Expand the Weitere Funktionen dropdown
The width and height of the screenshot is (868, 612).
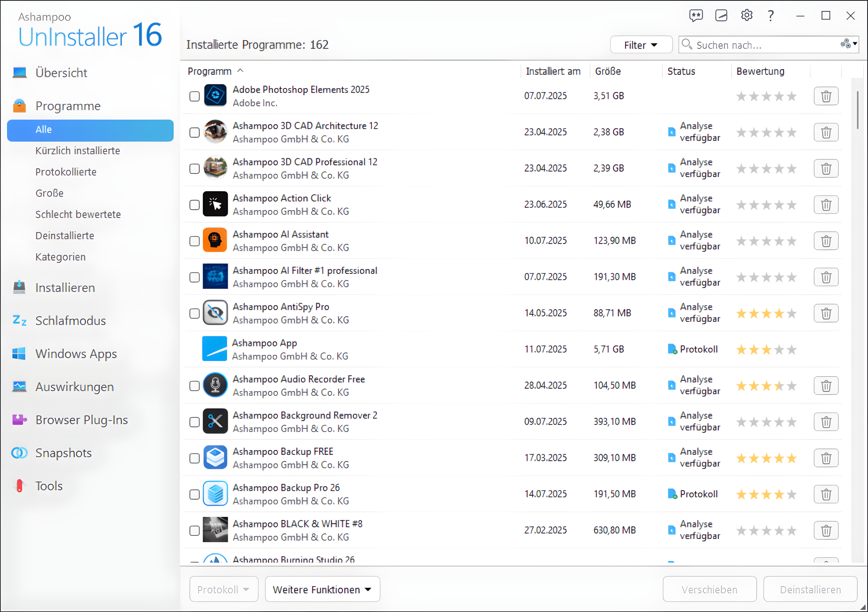(322, 589)
